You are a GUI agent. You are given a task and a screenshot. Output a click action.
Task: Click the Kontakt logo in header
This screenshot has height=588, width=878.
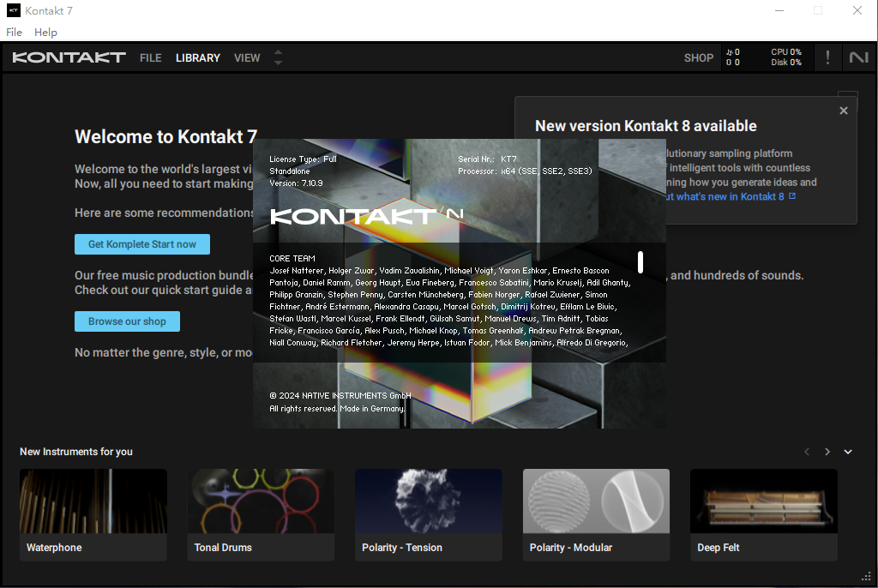click(69, 57)
